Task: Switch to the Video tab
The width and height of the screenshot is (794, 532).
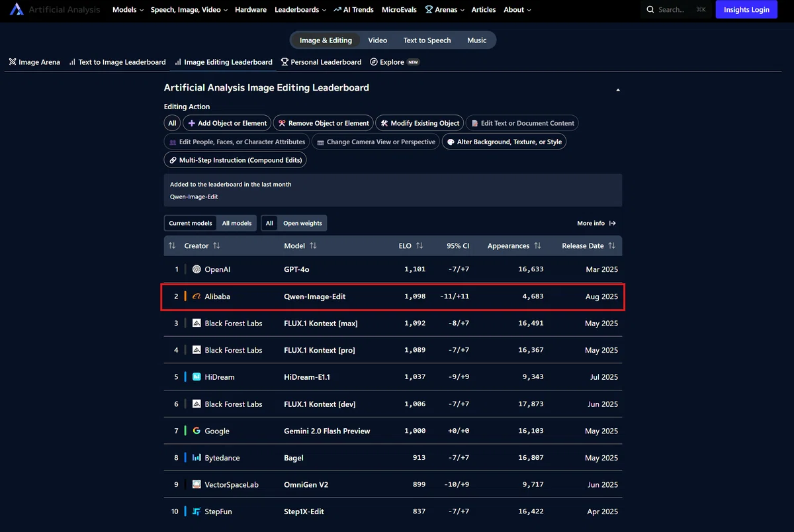Action: pyautogui.click(x=378, y=40)
